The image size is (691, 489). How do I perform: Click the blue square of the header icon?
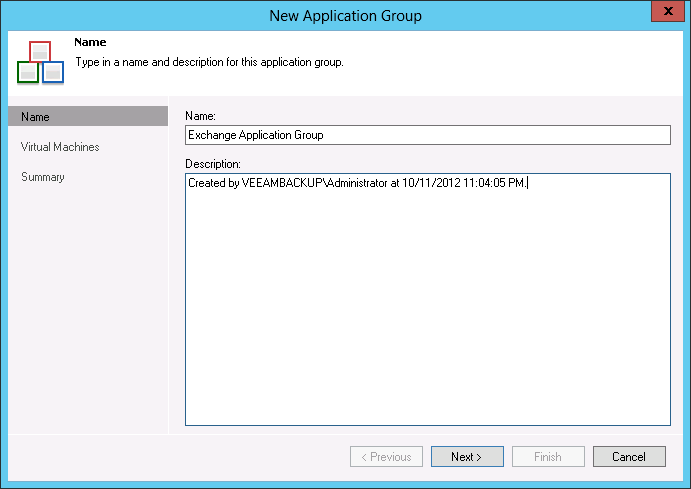[53, 73]
